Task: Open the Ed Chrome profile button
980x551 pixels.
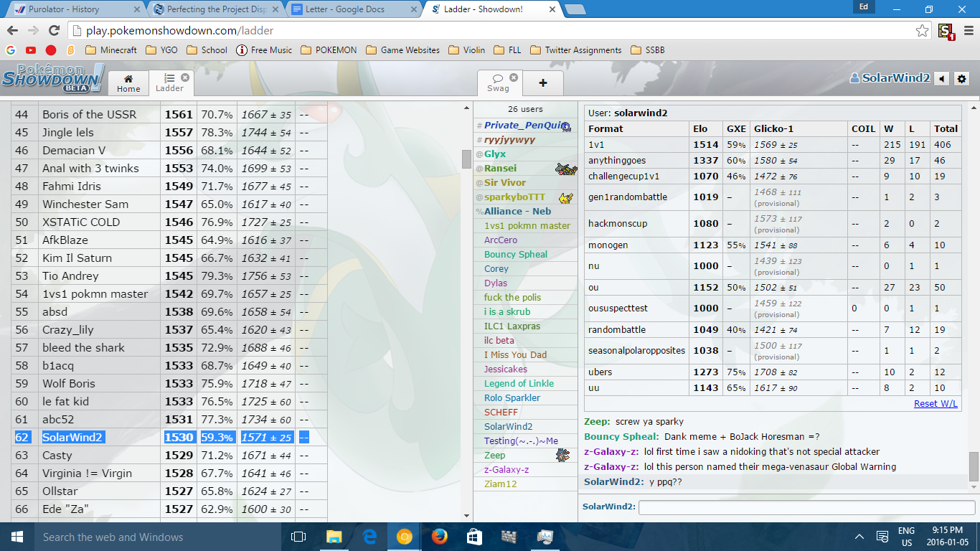Action: point(864,6)
